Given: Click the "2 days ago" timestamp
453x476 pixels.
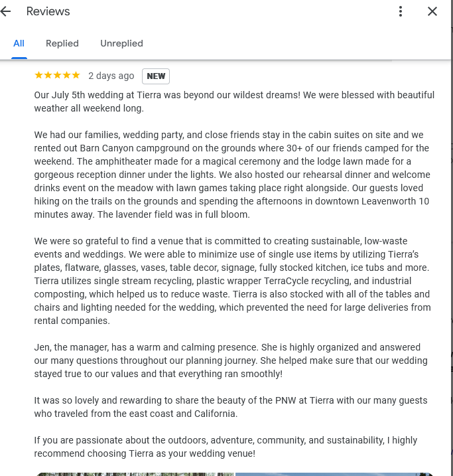Looking at the screenshot, I should click(x=111, y=76).
